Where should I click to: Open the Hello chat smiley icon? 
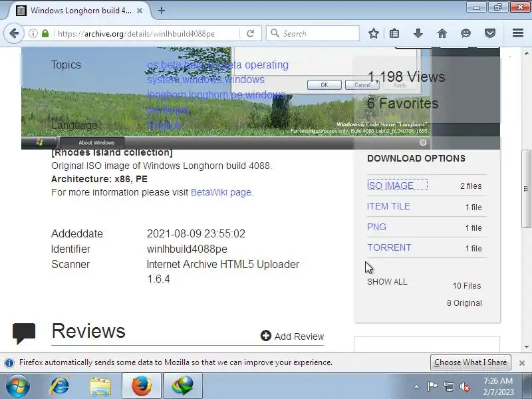pos(466,33)
